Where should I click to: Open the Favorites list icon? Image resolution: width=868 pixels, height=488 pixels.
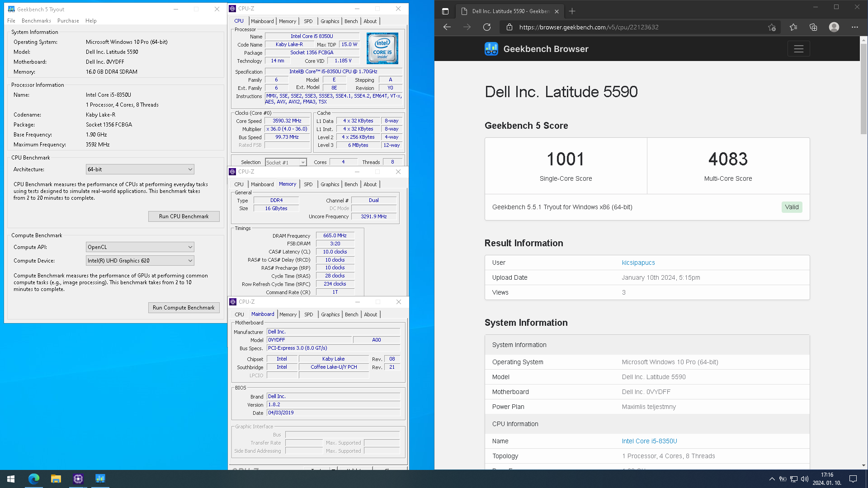click(793, 27)
